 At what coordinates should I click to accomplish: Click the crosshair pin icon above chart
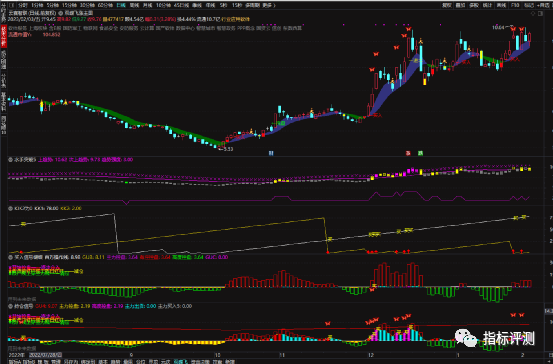pyautogui.click(x=533, y=13)
